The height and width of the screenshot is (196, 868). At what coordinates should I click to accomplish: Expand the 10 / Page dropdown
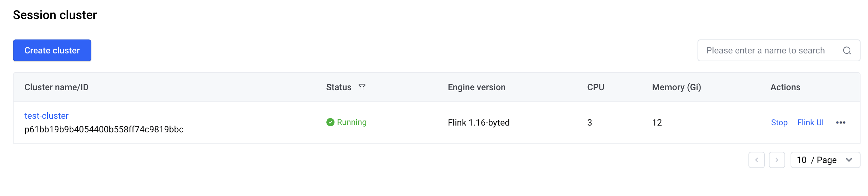point(825,160)
